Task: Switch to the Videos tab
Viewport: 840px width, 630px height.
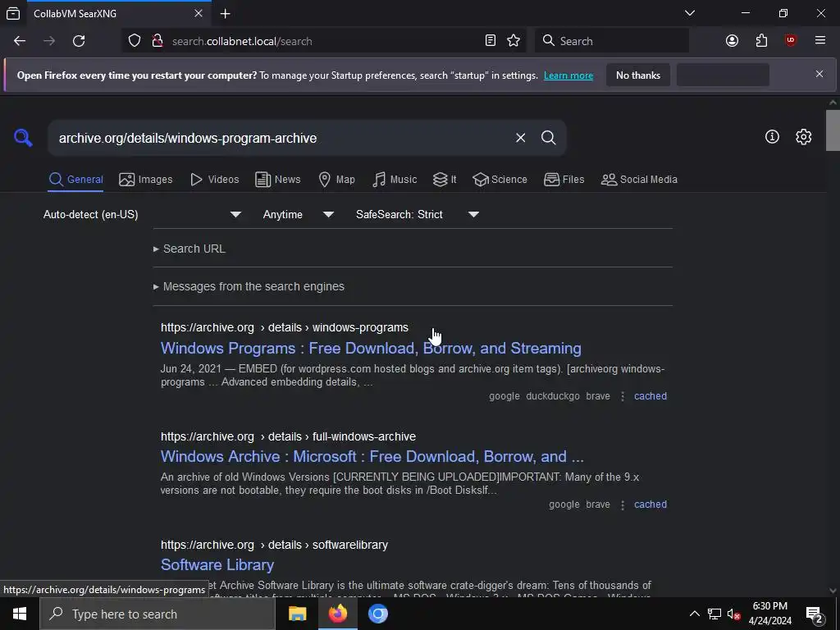Action: [x=215, y=180]
